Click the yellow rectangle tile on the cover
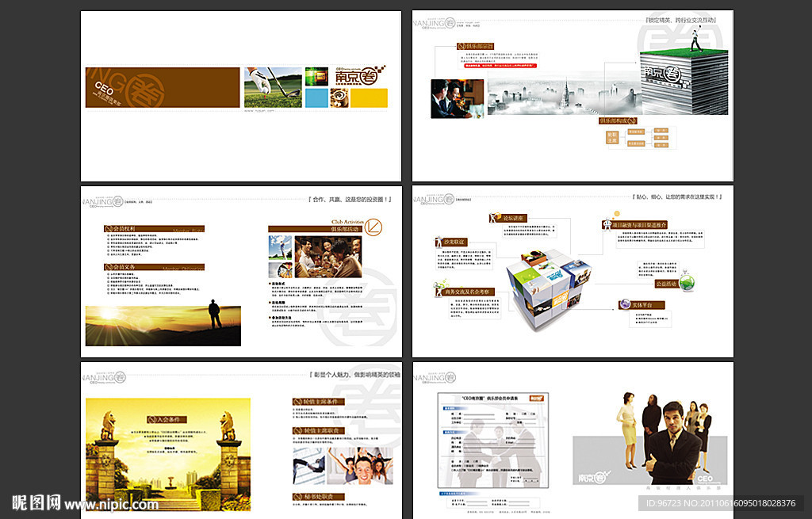Screen dimensions: 812x519 (370, 98)
